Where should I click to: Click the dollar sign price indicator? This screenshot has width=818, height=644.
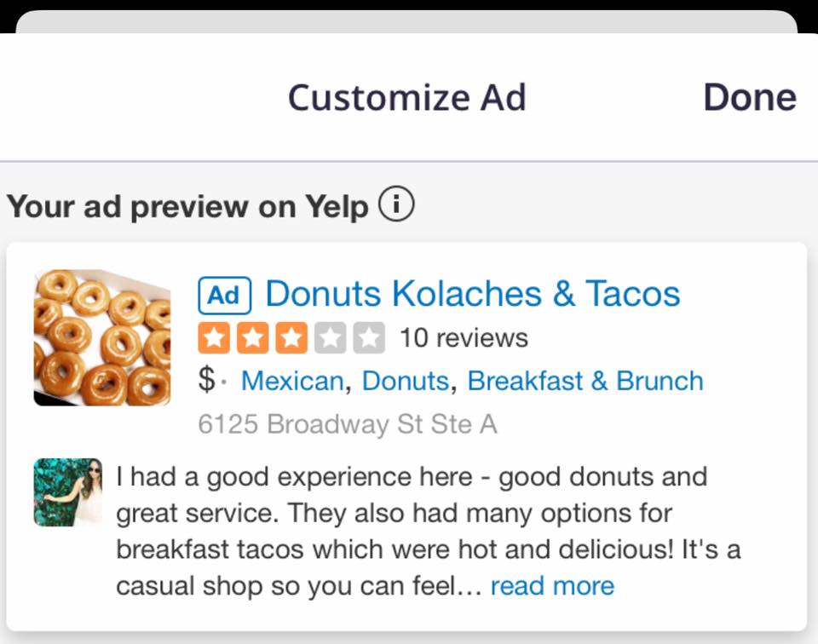pos(206,380)
